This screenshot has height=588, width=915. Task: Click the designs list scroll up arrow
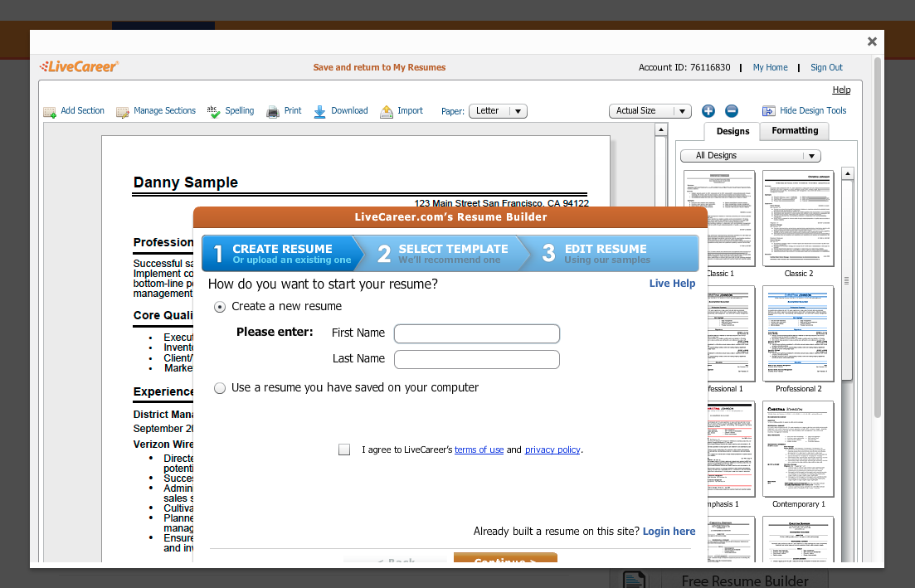[x=847, y=173]
